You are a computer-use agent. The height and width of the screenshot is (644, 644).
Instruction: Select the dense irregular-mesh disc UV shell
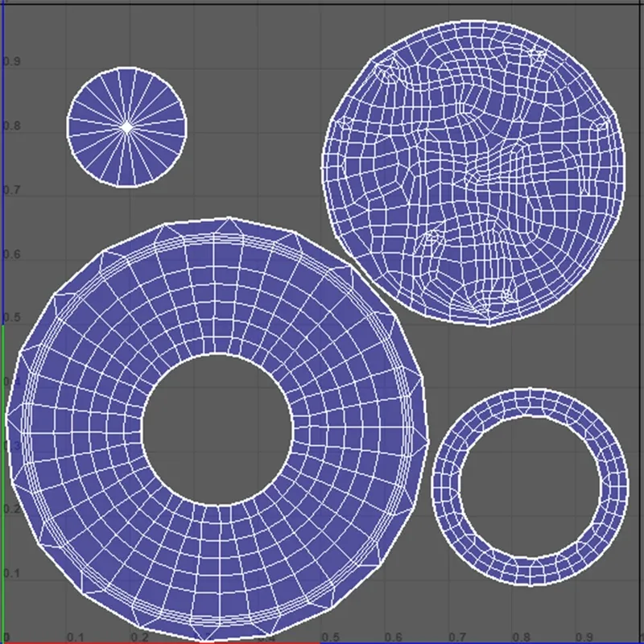[473, 173]
